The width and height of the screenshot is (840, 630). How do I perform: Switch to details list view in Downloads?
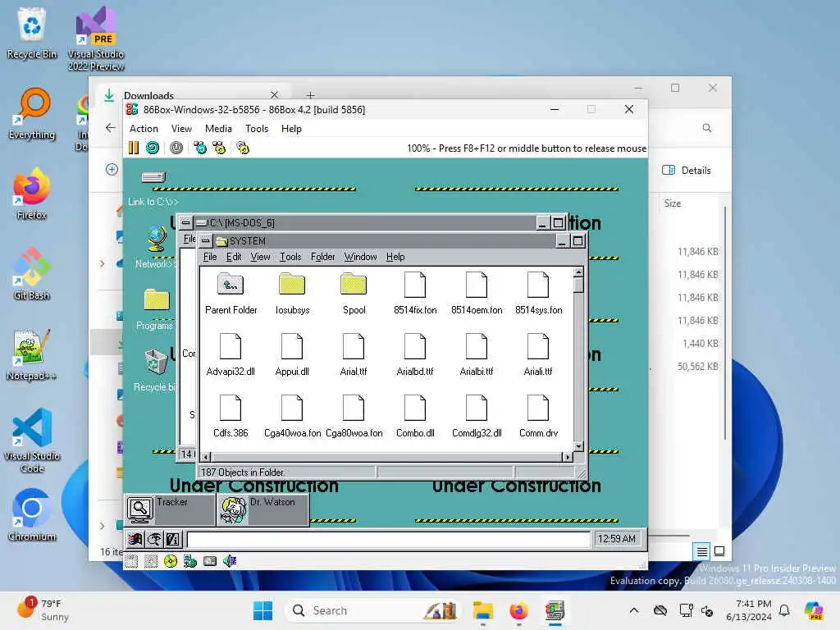pos(702,550)
